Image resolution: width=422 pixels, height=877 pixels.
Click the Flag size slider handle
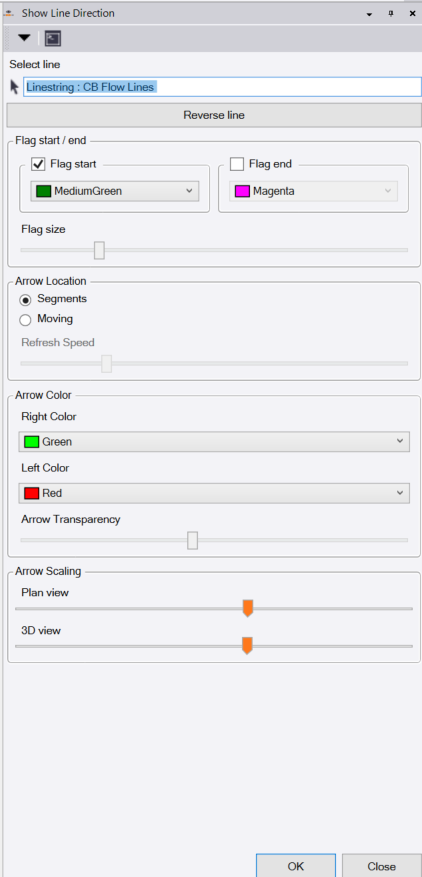pos(99,250)
